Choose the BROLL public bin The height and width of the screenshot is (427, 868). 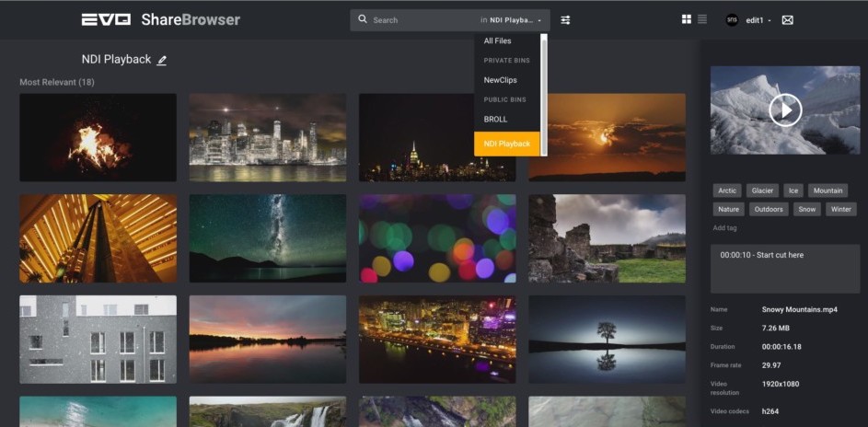[495, 120]
